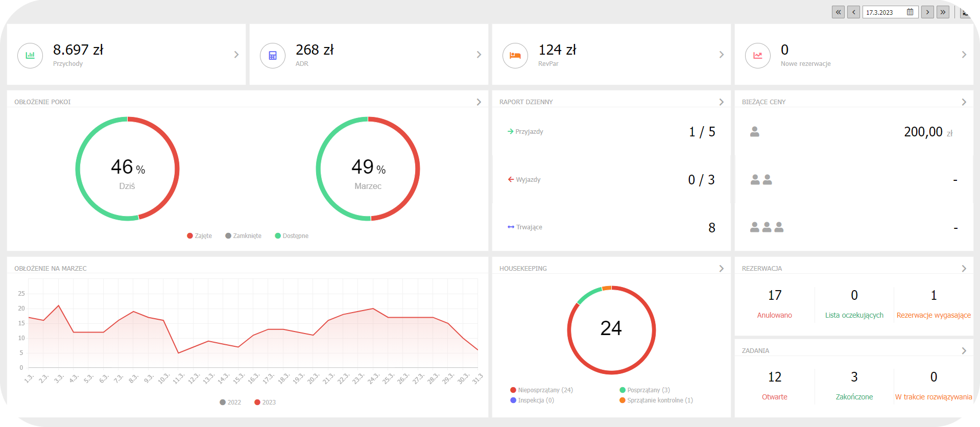
Task: Toggle Nieposprzątany (24) legend item
Action: [541, 390]
